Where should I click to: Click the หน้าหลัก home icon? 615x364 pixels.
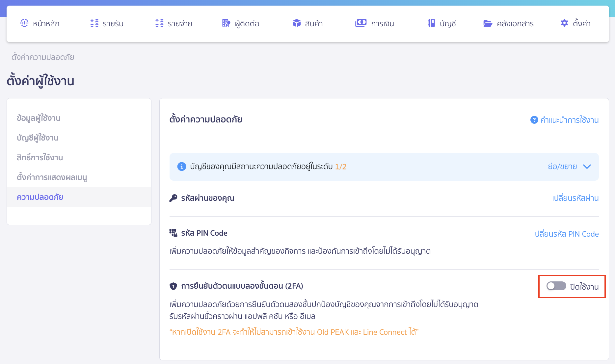(x=24, y=23)
